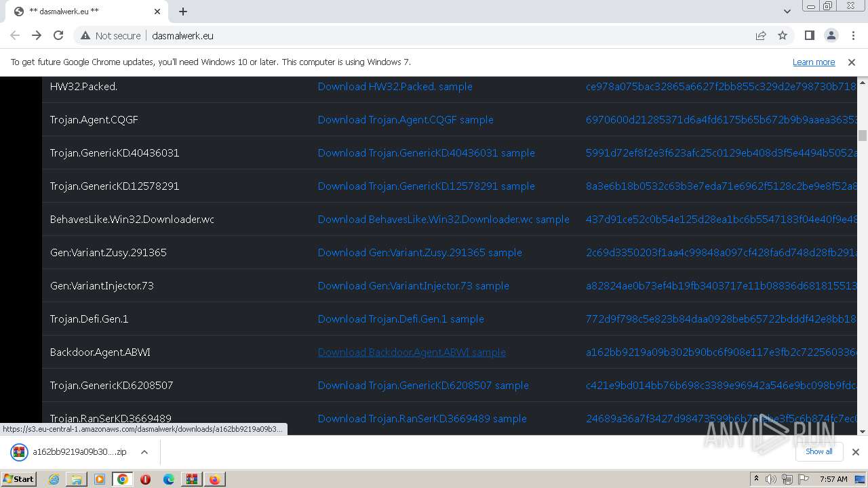Download Trojan.Defi.Gen.1 sample
This screenshot has height=488, width=868.
click(x=401, y=319)
